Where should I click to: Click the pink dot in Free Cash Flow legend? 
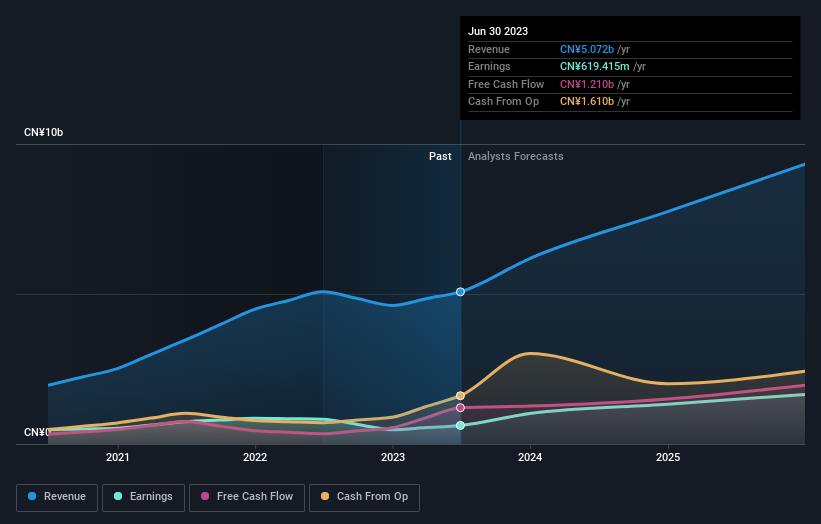pos(205,496)
